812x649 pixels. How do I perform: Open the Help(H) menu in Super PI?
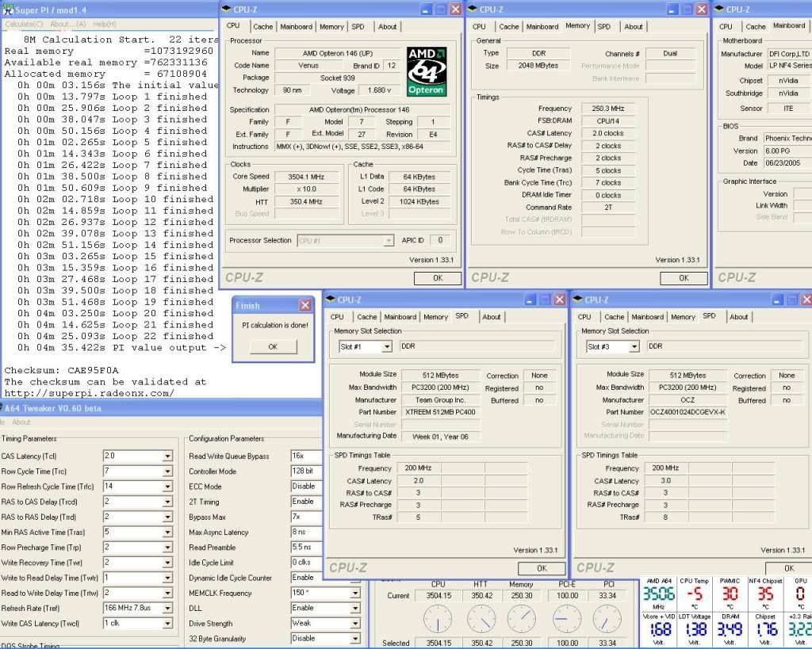pyautogui.click(x=105, y=24)
